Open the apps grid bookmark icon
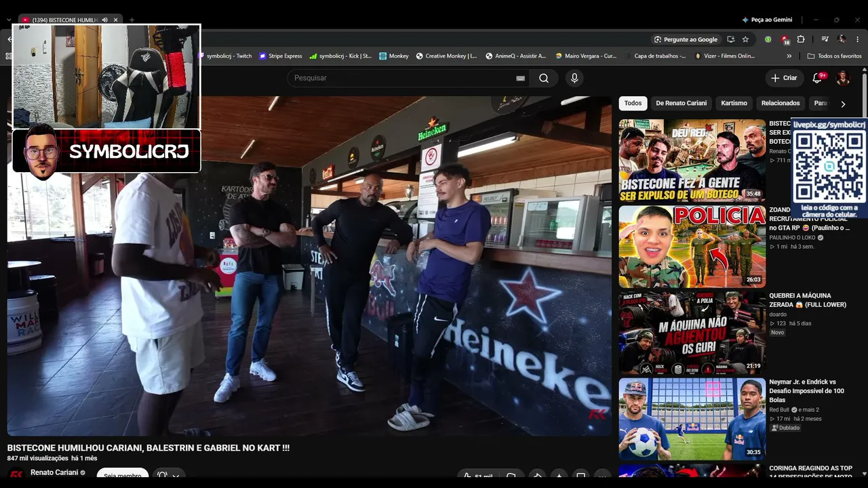This screenshot has height=488, width=868. (x=9, y=56)
